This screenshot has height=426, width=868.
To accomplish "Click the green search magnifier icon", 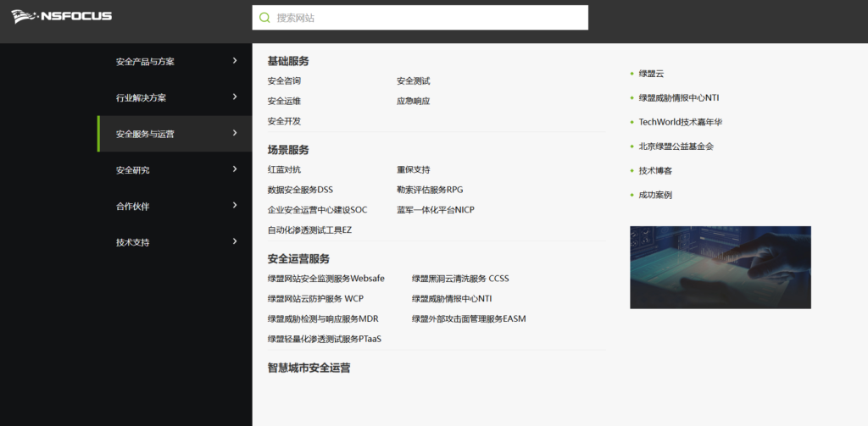I will click(x=264, y=18).
